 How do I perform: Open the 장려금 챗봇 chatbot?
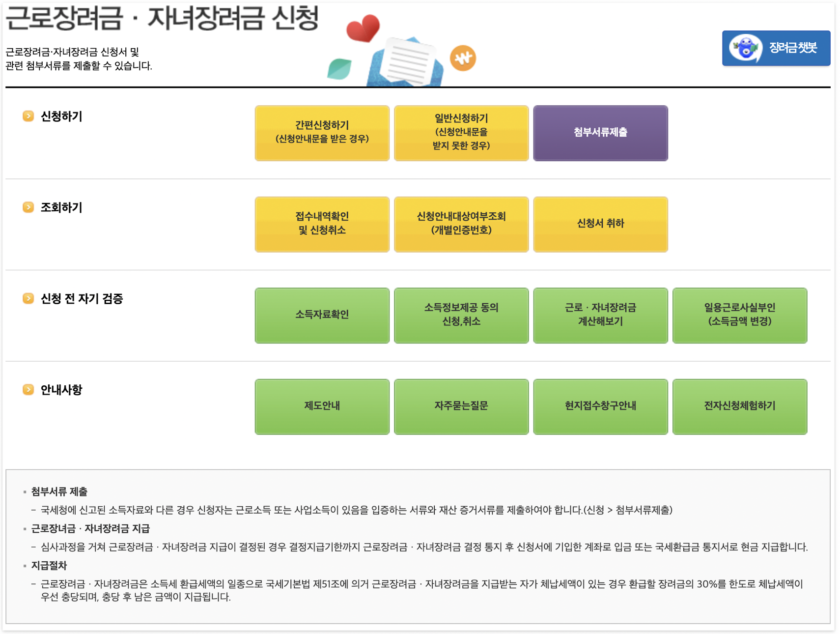(x=775, y=48)
